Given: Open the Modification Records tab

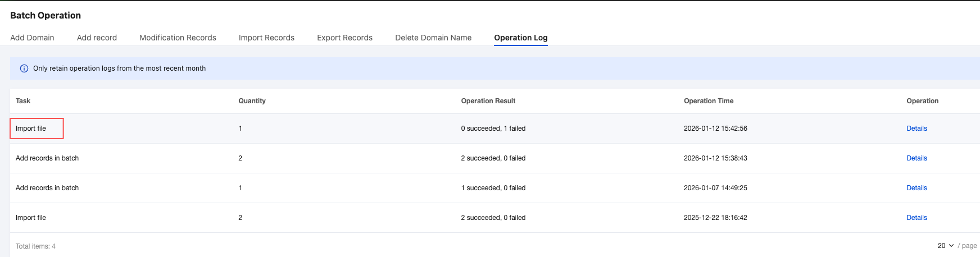Looking at the screenshot, I should pos(178,38).
